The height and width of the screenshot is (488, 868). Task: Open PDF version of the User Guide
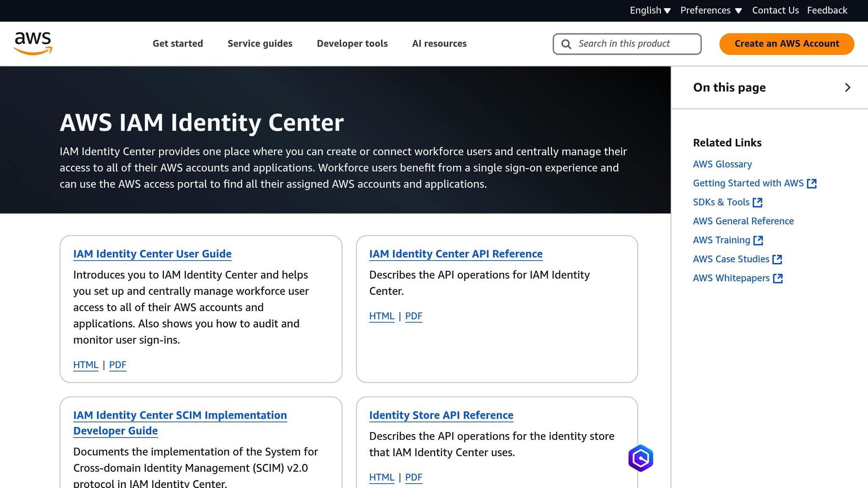(x=118, y=365)
